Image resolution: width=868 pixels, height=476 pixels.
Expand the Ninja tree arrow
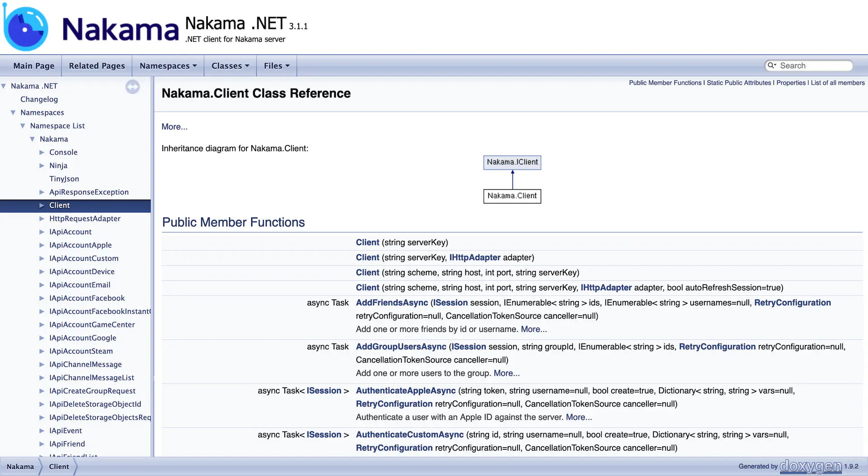[42, 165]
